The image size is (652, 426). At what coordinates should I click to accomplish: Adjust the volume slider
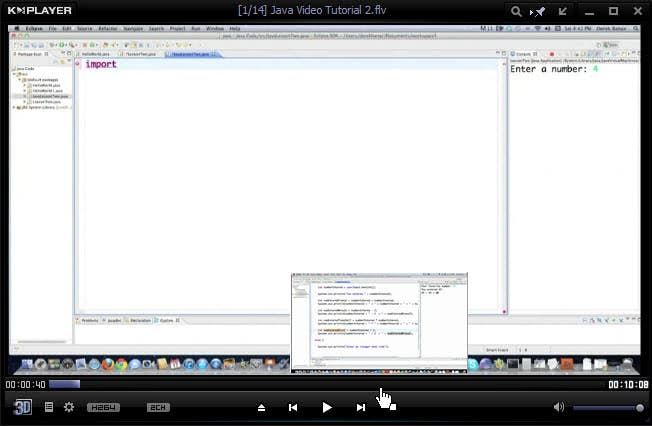coord(608,408)
